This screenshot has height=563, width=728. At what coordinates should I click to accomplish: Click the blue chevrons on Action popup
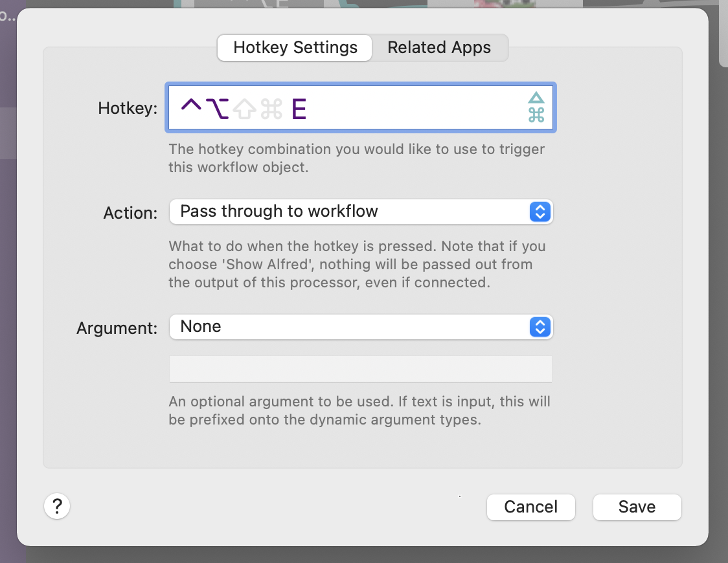(540, 212)
